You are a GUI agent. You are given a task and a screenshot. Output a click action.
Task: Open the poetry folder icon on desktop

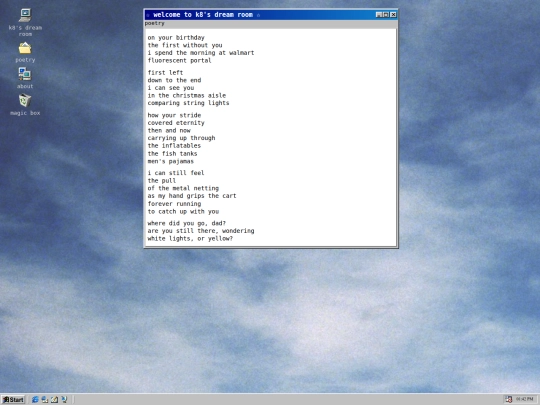click(x=25, y=52)
